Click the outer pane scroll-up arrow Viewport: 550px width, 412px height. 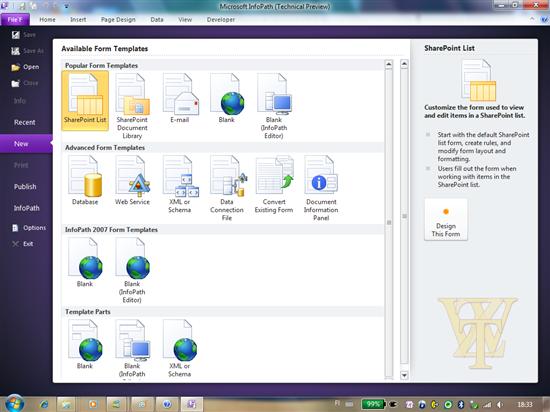pyautogui.click(x=404, y=64)
